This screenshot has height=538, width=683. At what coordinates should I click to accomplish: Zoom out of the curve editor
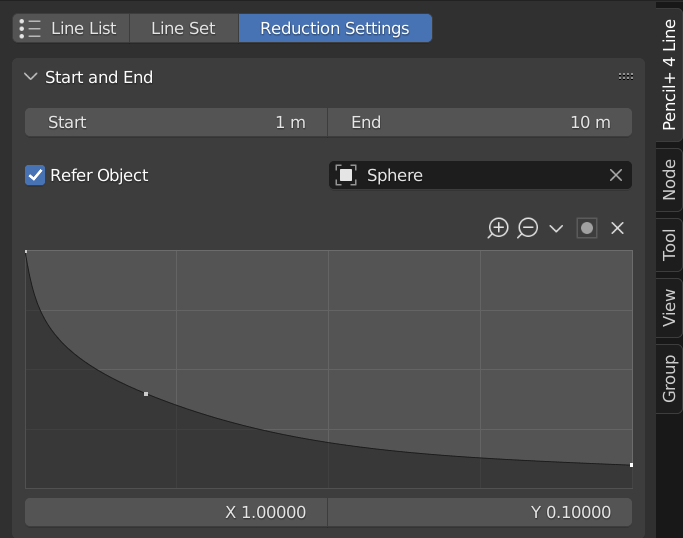tap(527, 228)
